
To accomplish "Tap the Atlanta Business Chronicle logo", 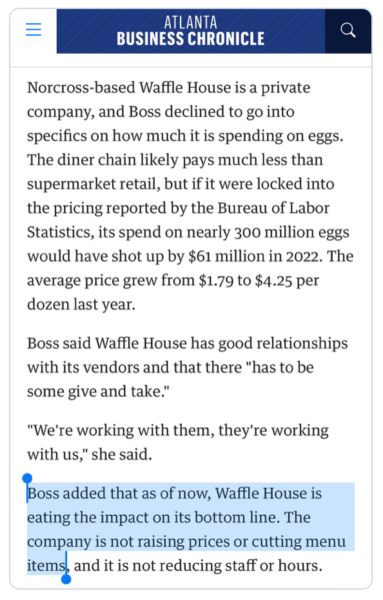I will click(x=191, y=31).
